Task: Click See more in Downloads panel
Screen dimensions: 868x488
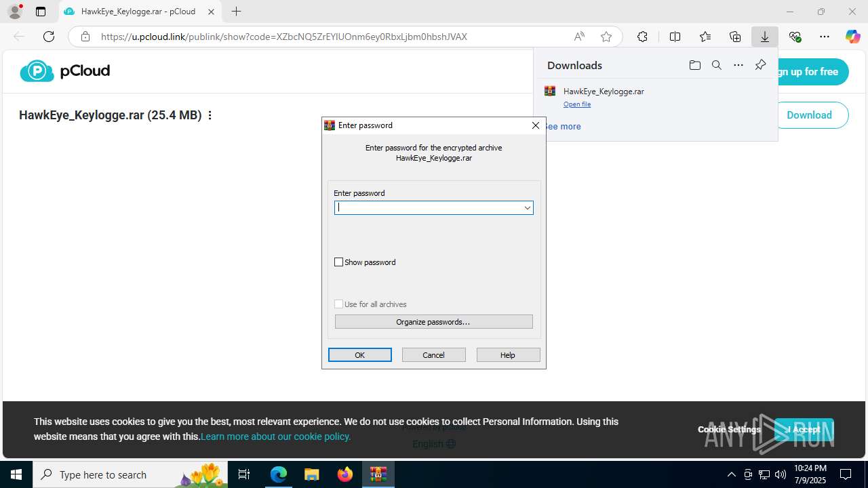Action: point(563,126)
